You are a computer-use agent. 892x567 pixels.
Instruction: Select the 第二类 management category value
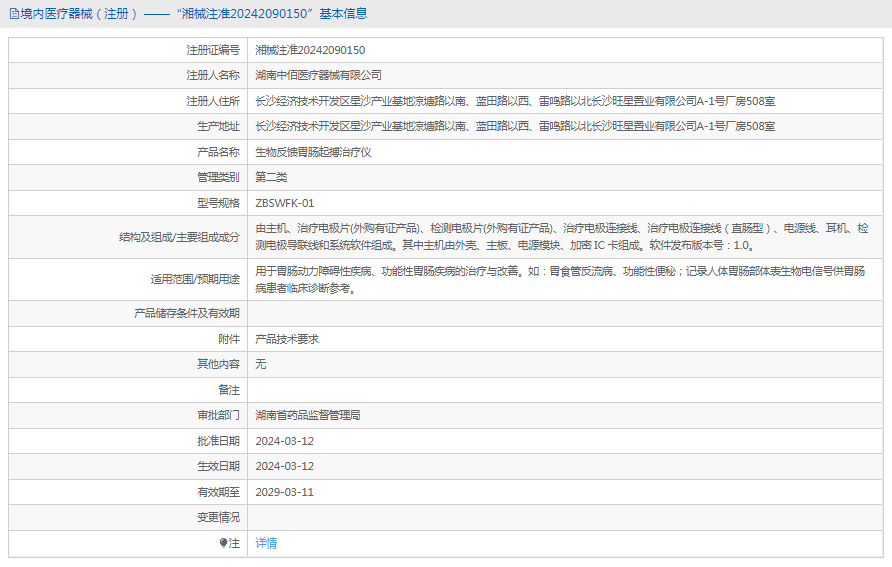point(271,177)
